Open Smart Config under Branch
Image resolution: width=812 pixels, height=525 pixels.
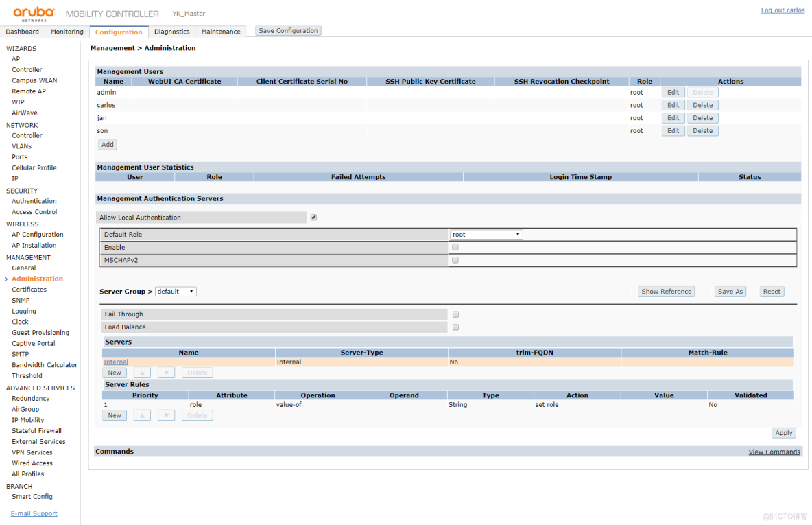[32, 496]
